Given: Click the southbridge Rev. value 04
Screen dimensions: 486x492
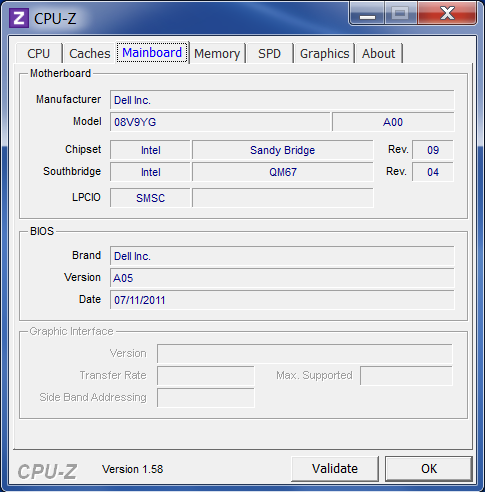Looking at the screenshot, I should [x=433, y=172].
